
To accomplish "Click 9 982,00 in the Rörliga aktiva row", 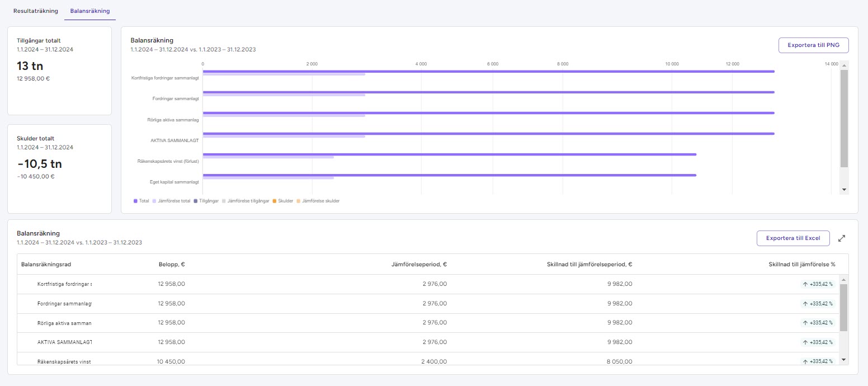I will pyautogui.click(x=620, y=323).
